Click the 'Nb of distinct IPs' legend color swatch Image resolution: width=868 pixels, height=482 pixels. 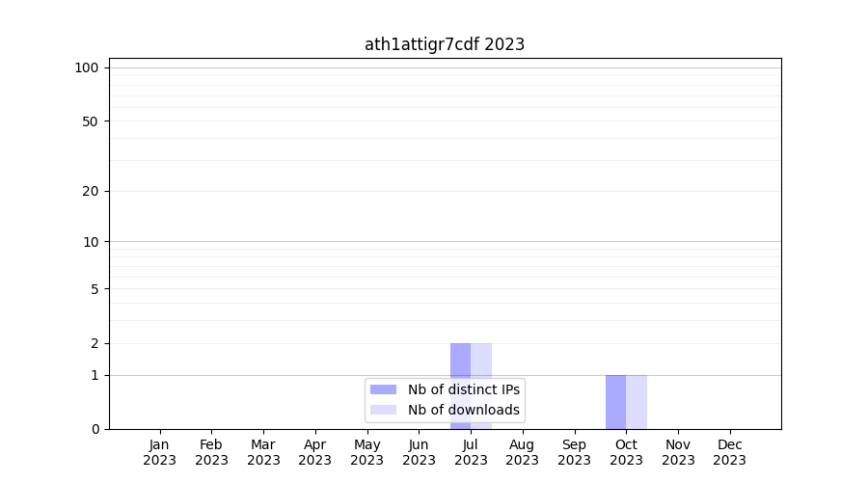pyautogui.click(x=383, y=389)
